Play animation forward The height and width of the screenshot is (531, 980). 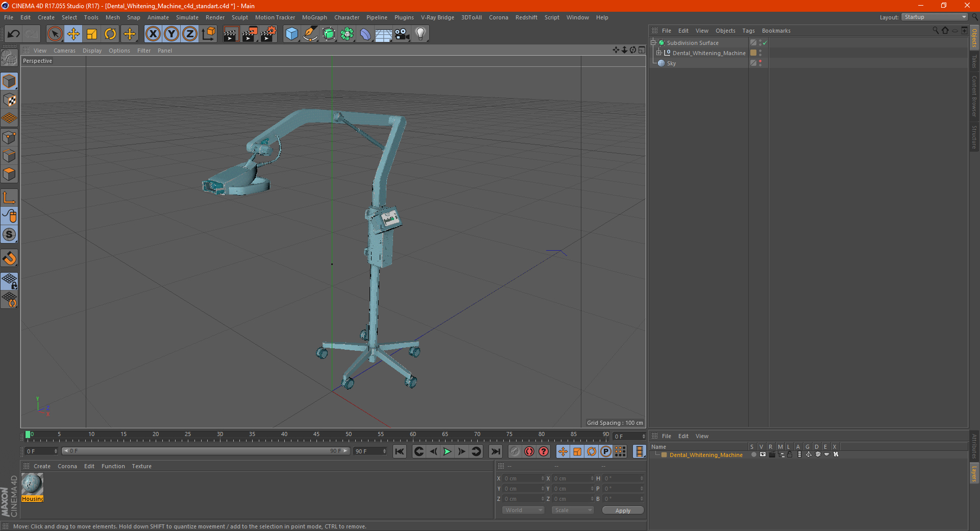point(447,451)
